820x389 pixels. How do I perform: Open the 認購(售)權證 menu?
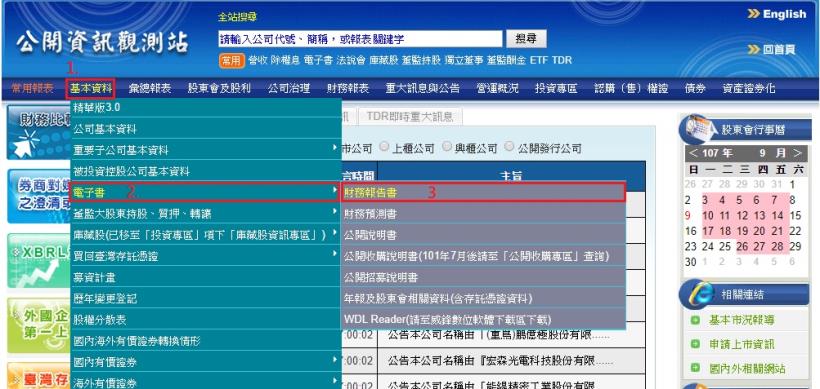(631, 89)
